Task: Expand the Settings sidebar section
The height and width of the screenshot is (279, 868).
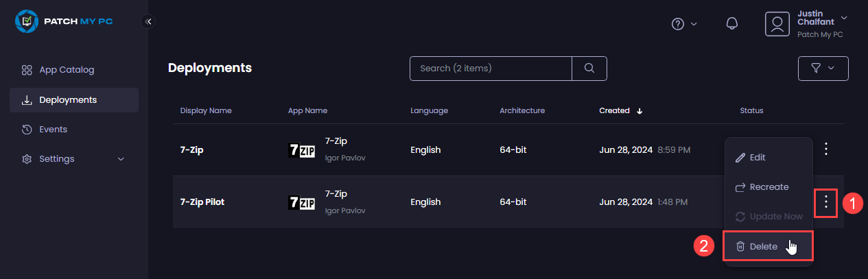Action: pyautogui.click(x=74, y=159)
